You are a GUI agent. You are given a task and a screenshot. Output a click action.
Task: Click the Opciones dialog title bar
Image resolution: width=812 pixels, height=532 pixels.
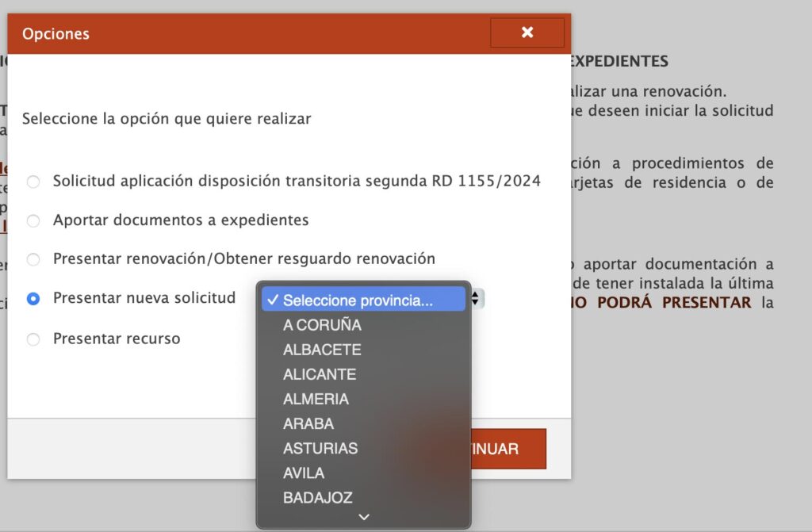pos(238,34)
